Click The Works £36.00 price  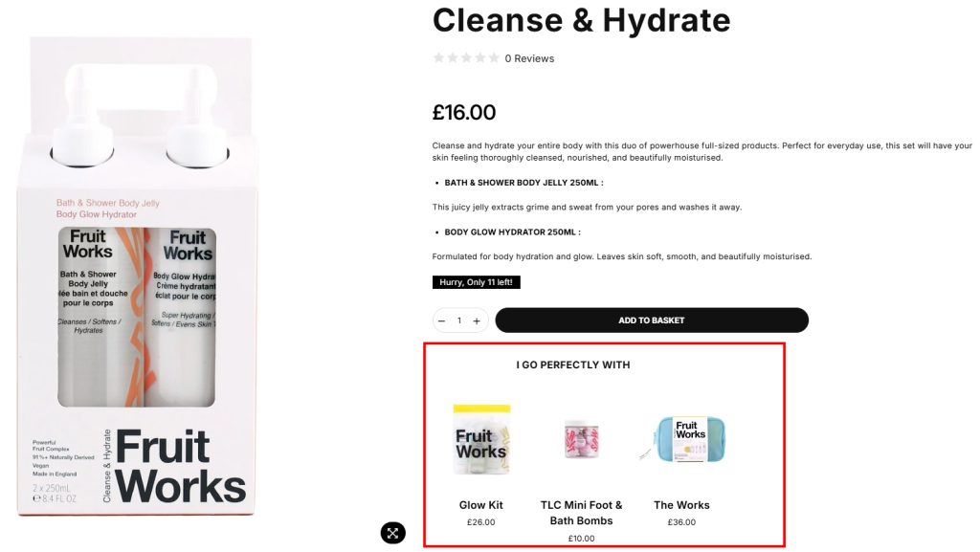click(x=681, y=522)
